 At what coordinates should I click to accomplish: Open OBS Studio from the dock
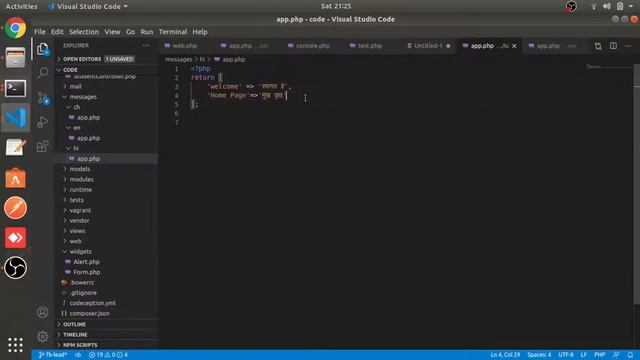pos(16,268)
